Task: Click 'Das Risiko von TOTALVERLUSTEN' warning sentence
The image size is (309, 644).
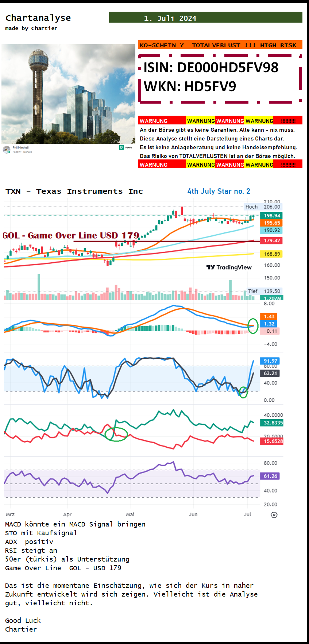Action: 217,156
